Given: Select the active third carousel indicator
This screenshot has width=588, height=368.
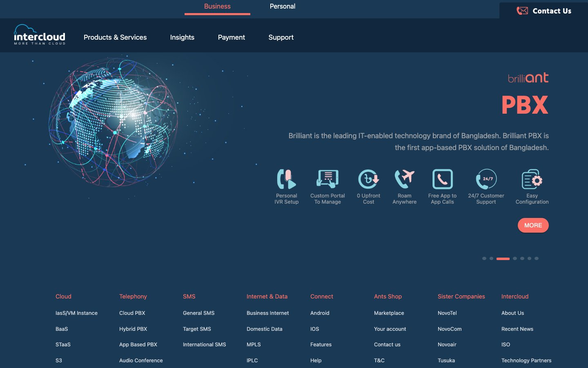Looking at the screenshot, I should coord(503,258).
